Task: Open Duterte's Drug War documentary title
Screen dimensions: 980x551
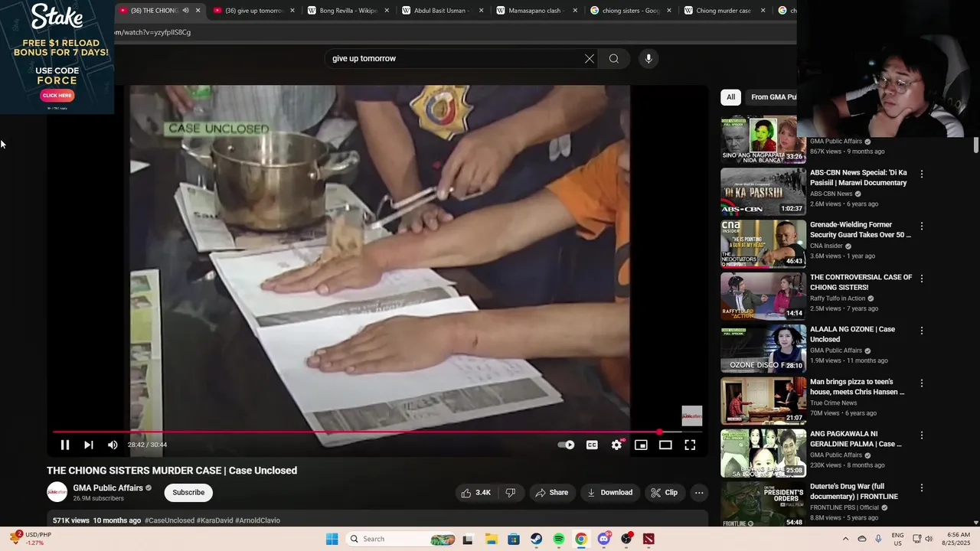Action: [854, 491]
